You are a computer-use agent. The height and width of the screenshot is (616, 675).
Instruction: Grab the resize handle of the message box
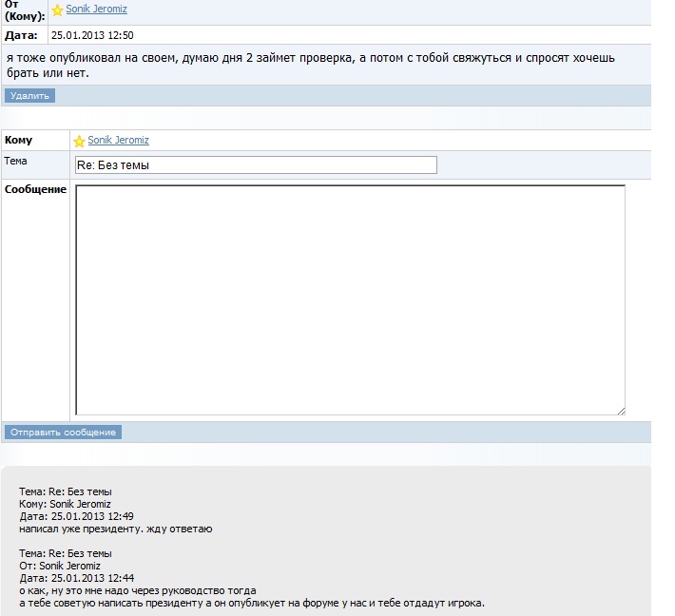point(621,411)
